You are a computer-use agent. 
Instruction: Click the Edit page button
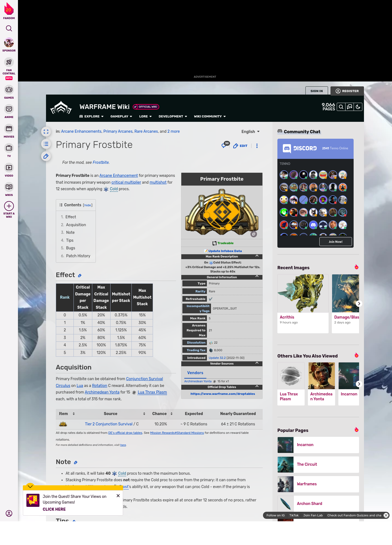[240, 146]
